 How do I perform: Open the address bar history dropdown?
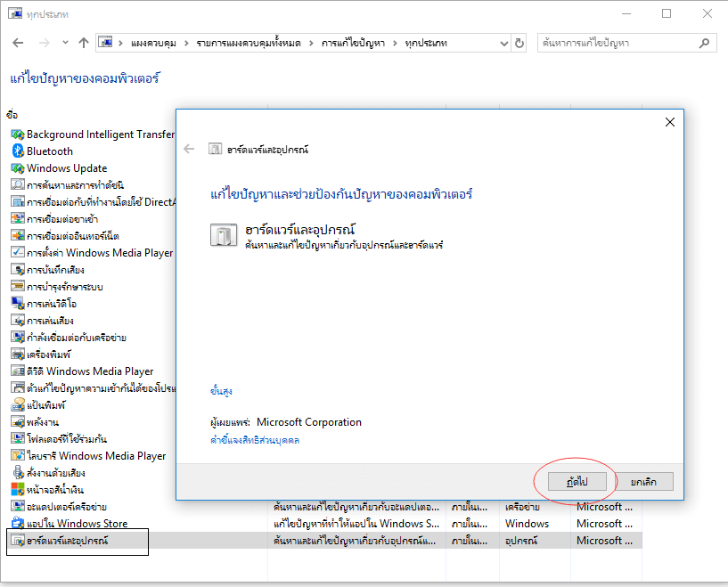pyautogui.click(x=506, y=43)
